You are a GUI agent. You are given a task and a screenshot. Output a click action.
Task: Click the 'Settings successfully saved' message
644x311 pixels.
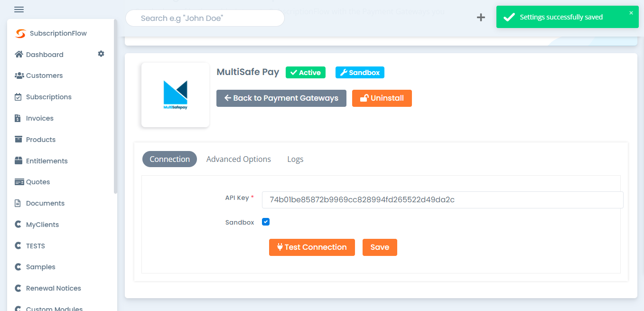(x=561, y=17)
